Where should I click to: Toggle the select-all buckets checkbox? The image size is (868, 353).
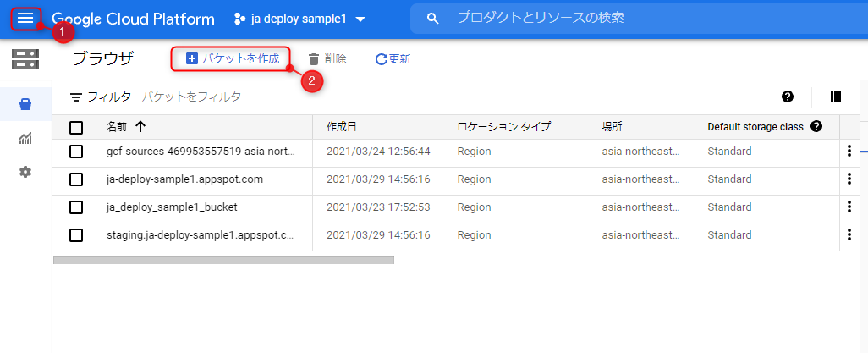[x=76, y=127]
